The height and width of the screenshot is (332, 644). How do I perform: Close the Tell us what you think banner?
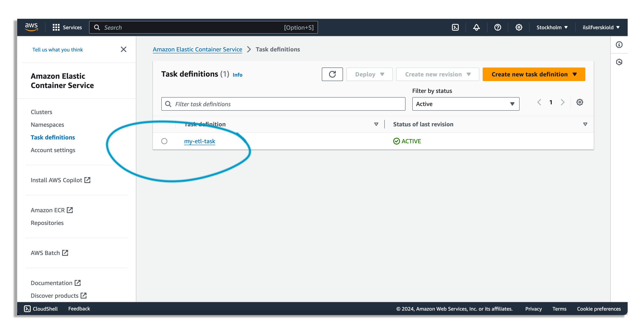(124, 50)
